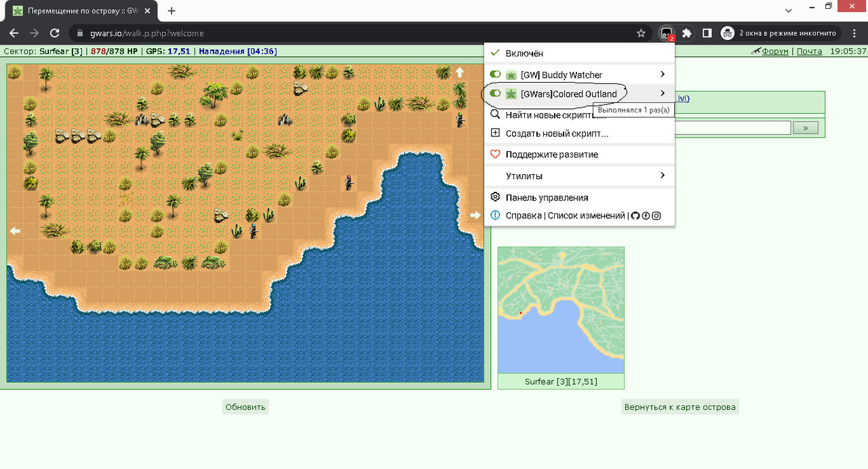Move north using the up arrow on the map
The image size is (868, 469).
pos(459,72)
